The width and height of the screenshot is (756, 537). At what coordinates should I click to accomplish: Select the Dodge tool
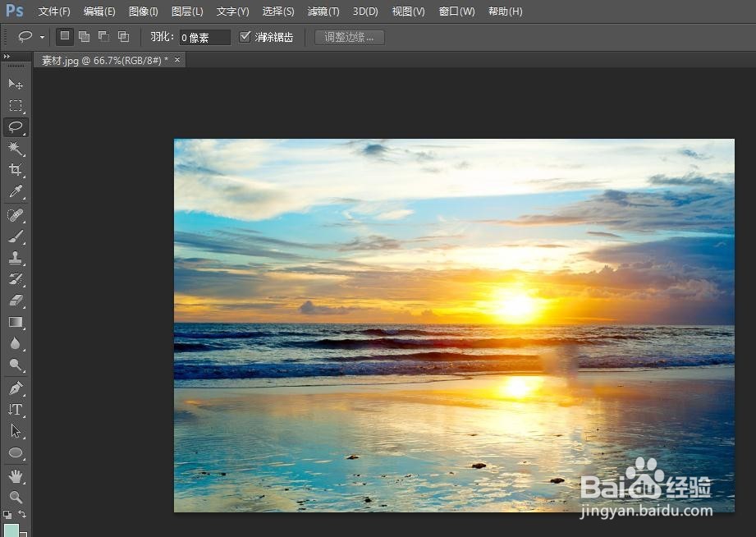point(16,365)
